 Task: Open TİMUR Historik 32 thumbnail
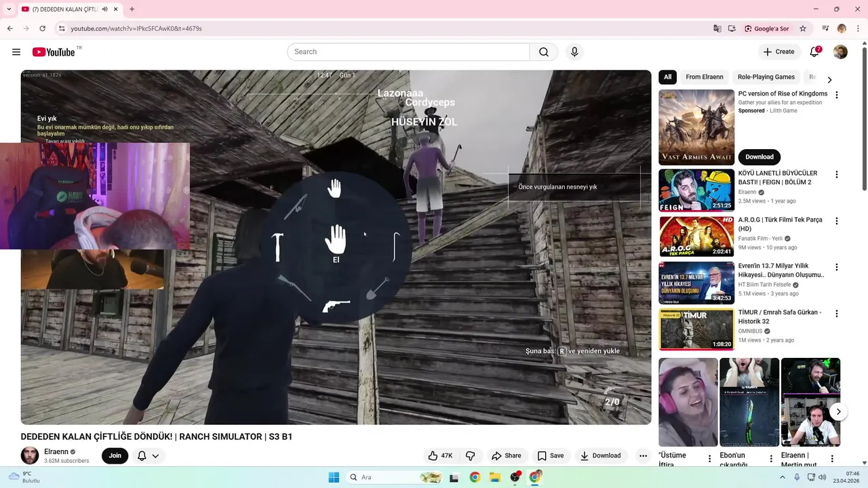(696, 329)
